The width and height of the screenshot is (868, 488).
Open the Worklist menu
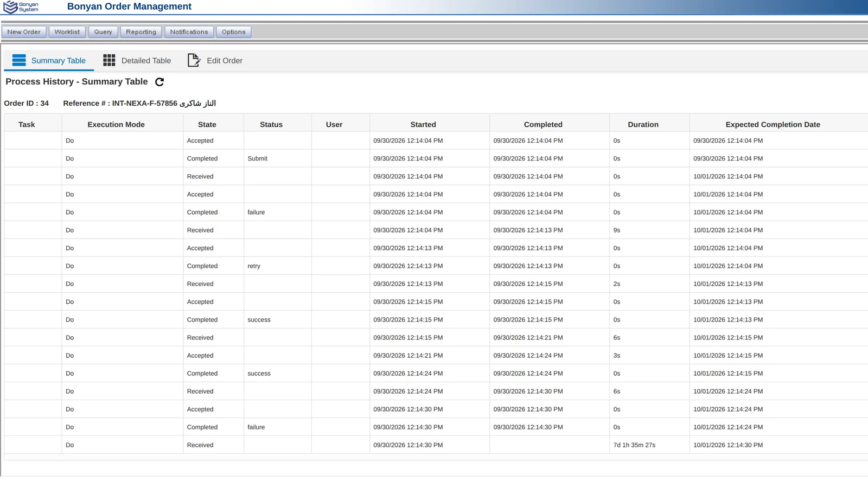(x=67, y=32)
